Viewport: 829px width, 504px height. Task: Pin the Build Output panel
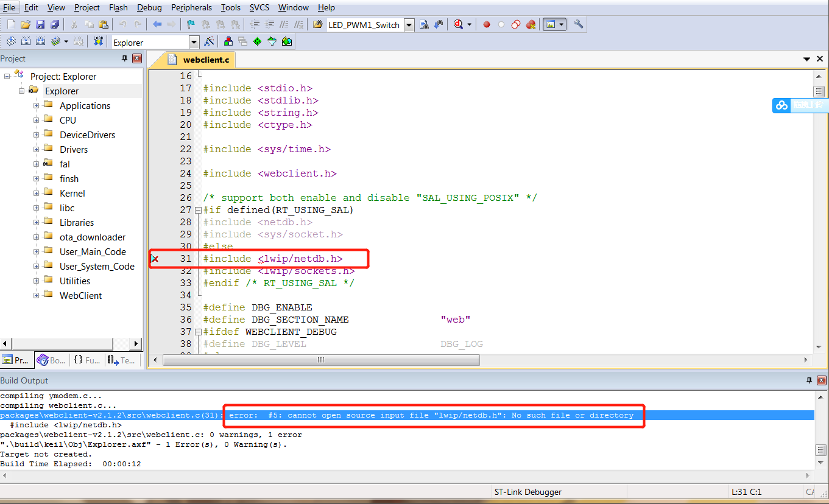809,380
